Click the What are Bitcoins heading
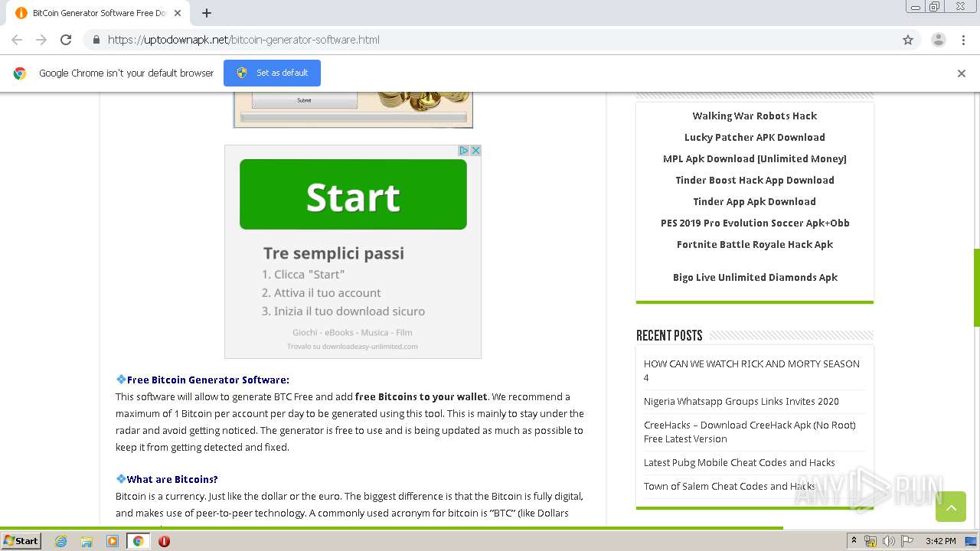The width and height of the screenshot is (980, 551). pos(172,479)
